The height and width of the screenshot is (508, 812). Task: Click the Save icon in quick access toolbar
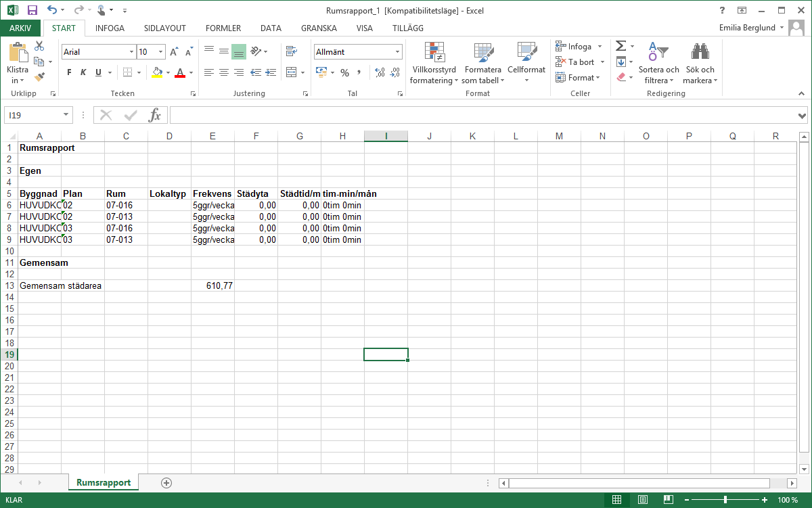click(x=32, y=10)
